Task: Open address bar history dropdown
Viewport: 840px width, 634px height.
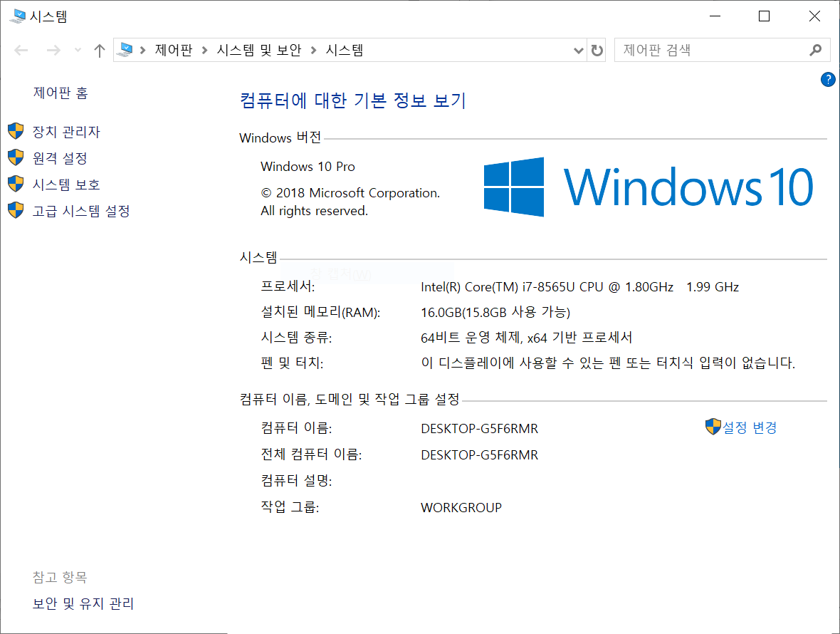Action: (x=579, y=51)
